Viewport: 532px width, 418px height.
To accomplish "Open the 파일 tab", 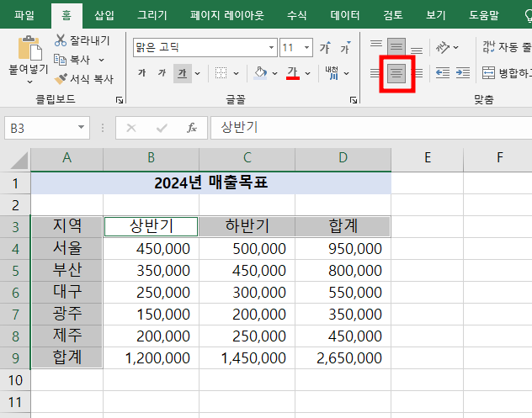I will [24, 15].
